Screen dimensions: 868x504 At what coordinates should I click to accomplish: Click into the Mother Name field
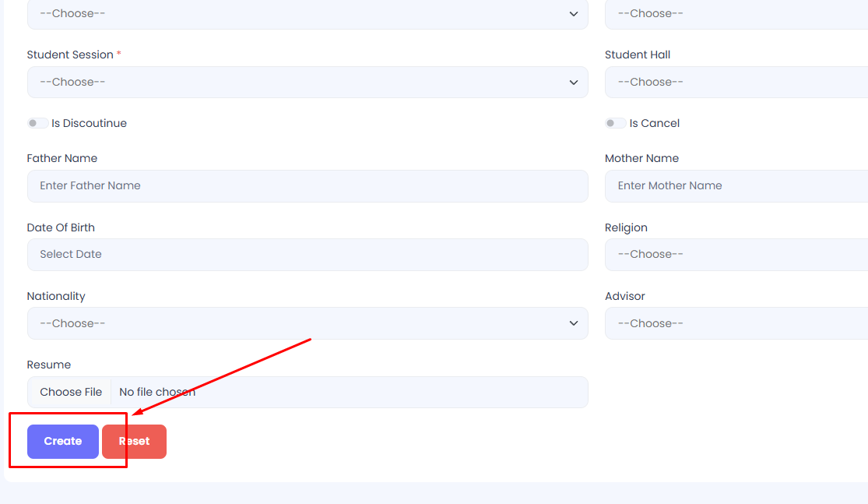(x=736, y=186)
